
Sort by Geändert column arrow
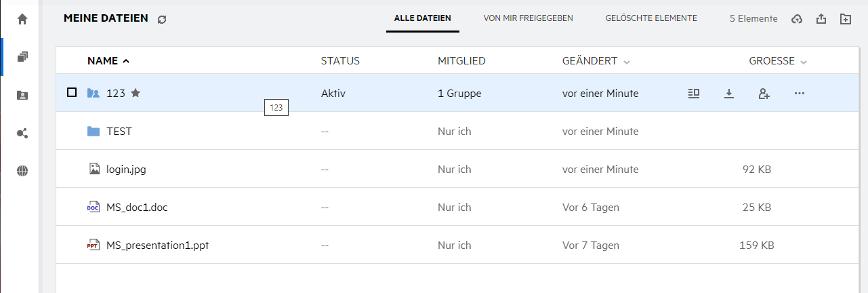click(x=627, y=62)
